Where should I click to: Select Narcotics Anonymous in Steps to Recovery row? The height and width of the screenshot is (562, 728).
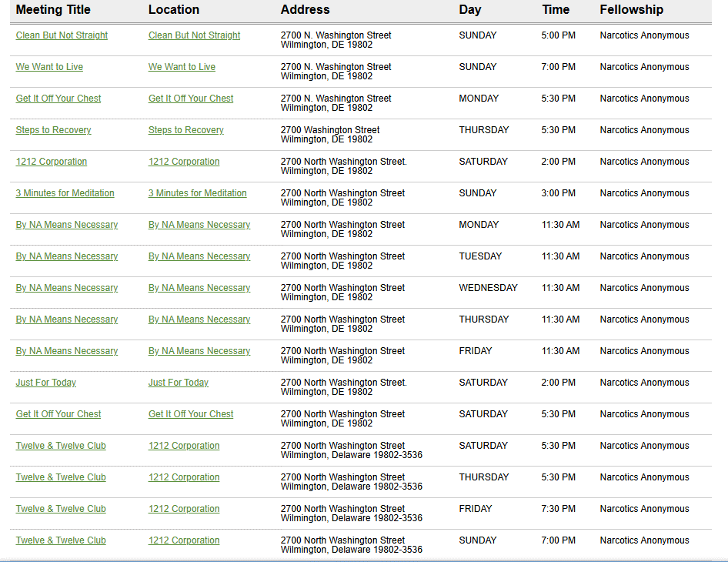pos(644,130)
